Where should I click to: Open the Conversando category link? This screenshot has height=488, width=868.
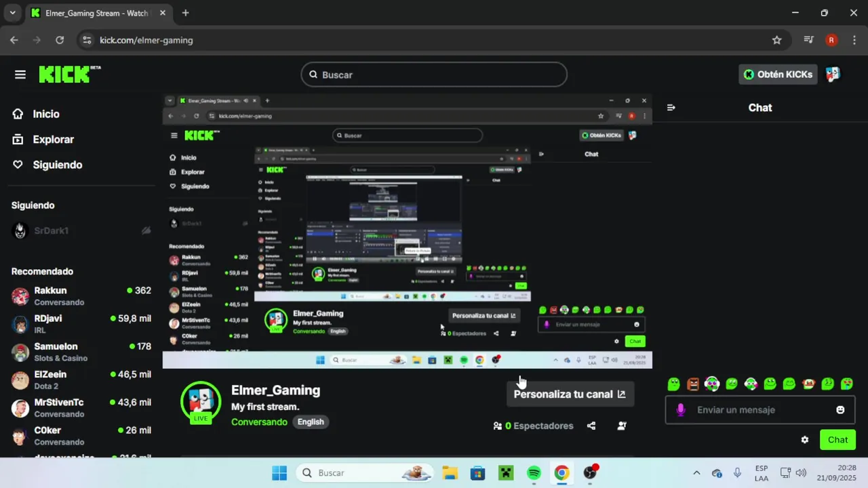259,422
